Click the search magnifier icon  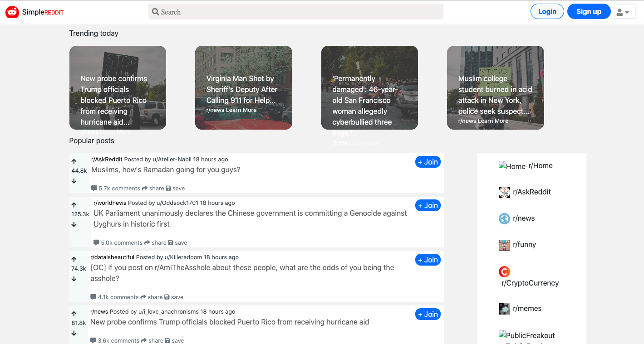point(155,12)
